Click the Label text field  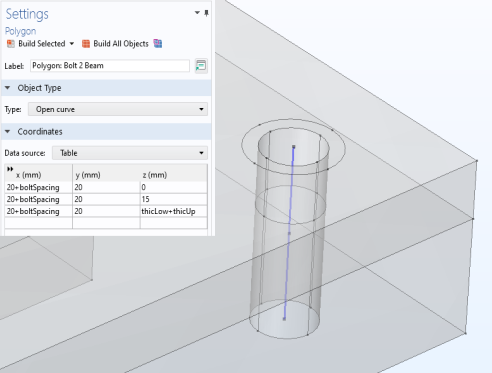(110, 66)
